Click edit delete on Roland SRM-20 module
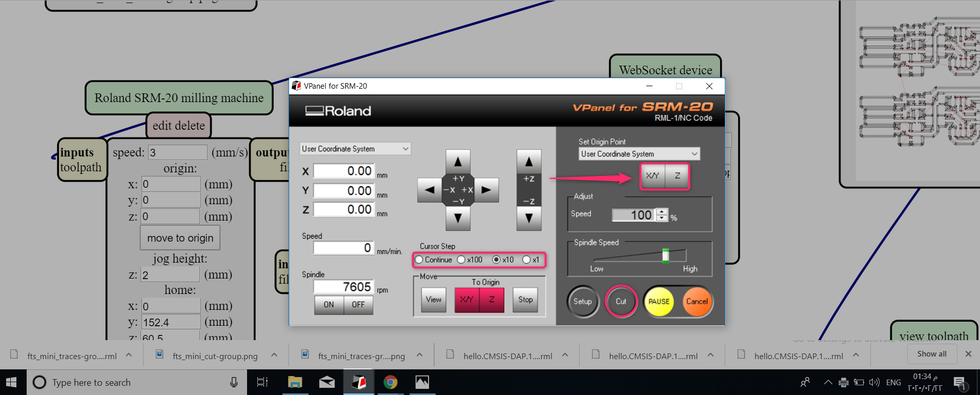Image resolution: width=980 pixels, height=395 pixels. (x=179, y=126)
